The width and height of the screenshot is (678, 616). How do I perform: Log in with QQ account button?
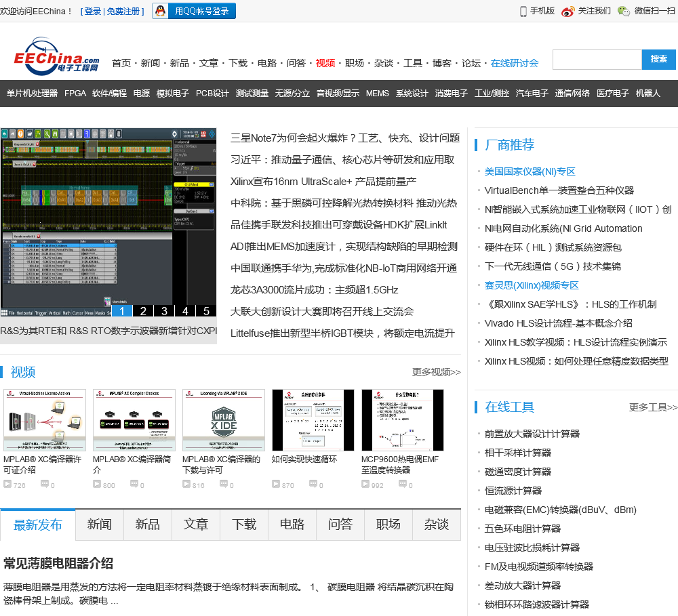click(x=194, y=11)
